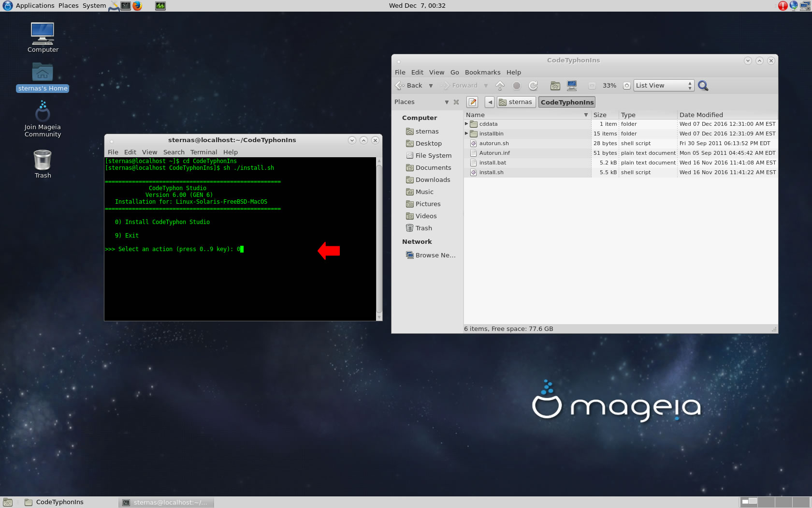Open Computer location via toolbar icon
This screenshot has width=812, height=508.
572,86
